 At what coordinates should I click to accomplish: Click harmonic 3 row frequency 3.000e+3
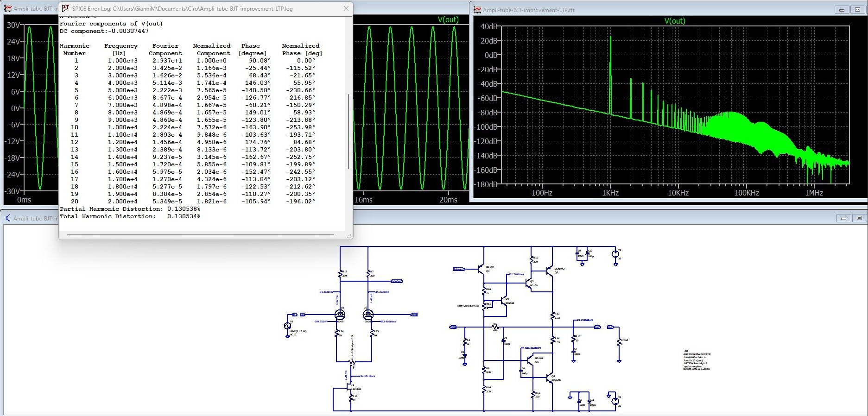pos(123,76)
